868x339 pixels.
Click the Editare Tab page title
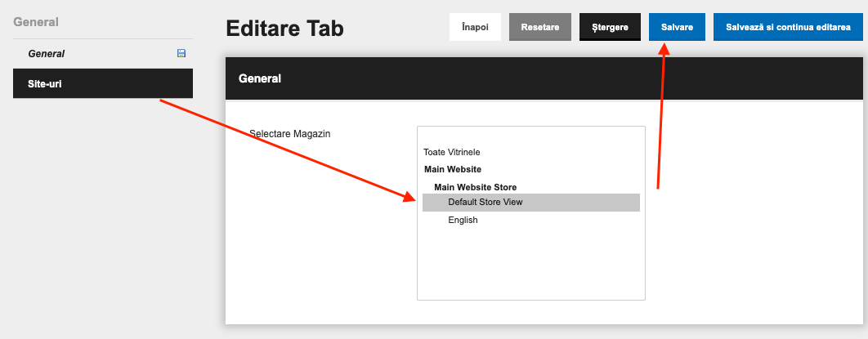point(284,29)
